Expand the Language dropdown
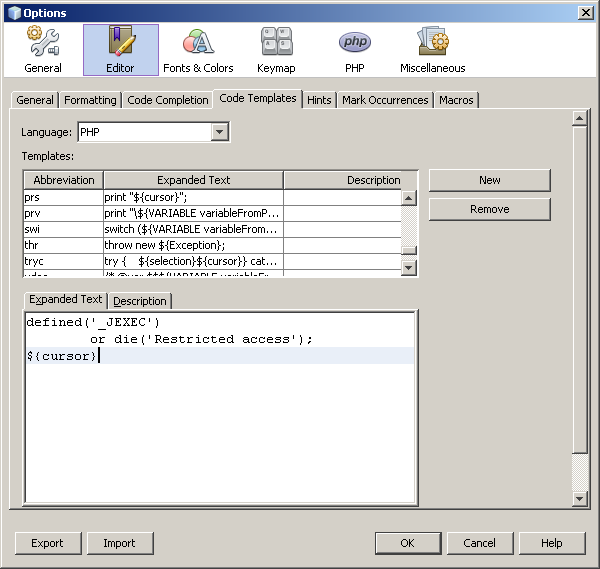Screen dimensions: 600x569 coord(220,132)
